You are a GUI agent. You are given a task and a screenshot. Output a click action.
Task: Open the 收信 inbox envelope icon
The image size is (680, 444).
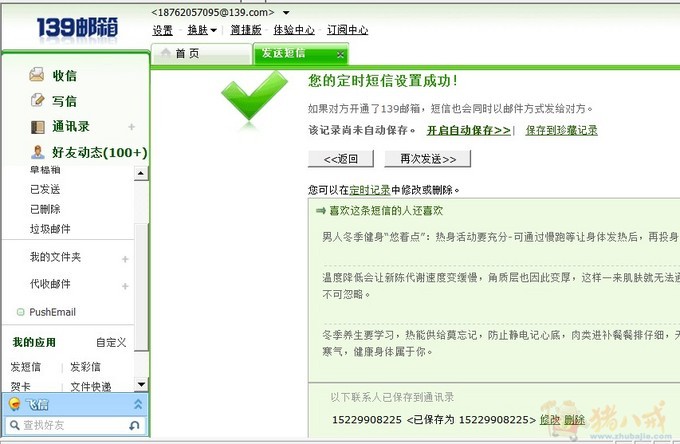coord(36,75)
